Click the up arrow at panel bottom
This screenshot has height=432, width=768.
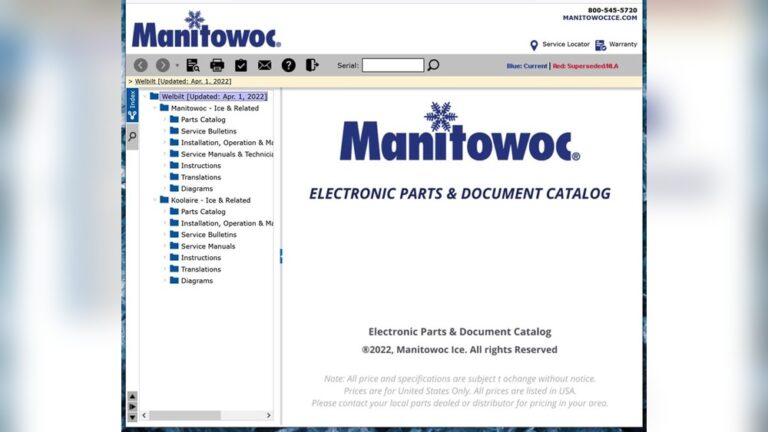click(x=132, y=396)
